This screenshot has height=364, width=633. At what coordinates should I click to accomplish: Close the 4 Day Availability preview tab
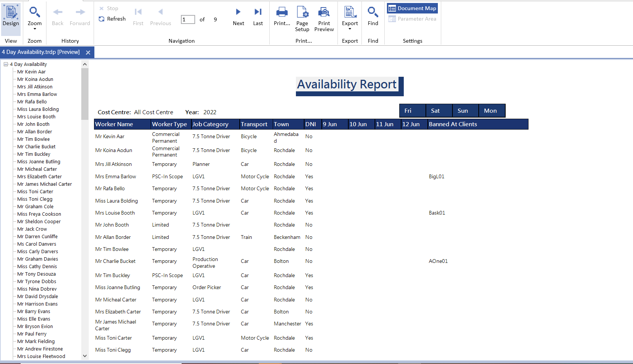point(88,52)
